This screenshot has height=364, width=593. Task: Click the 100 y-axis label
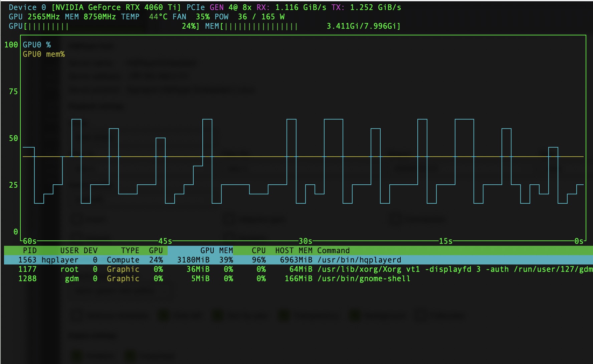click(x=11, y=45)
